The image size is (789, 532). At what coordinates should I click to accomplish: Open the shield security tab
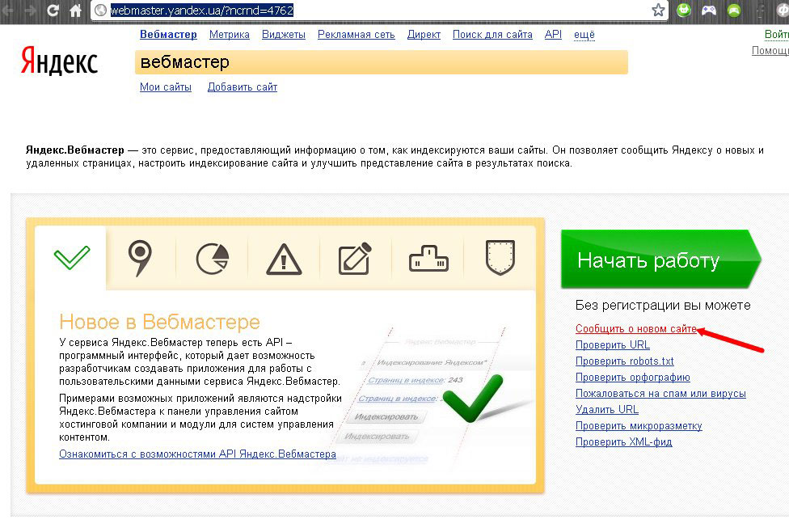[500, 258]
